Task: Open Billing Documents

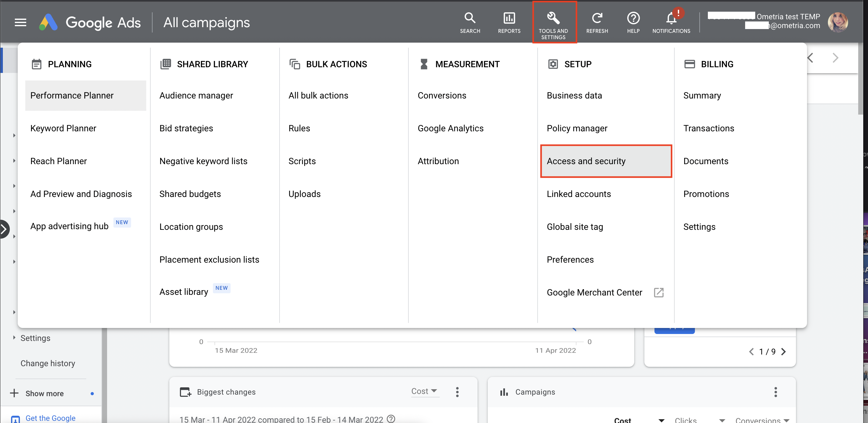Action: click(x=706, y=161)
